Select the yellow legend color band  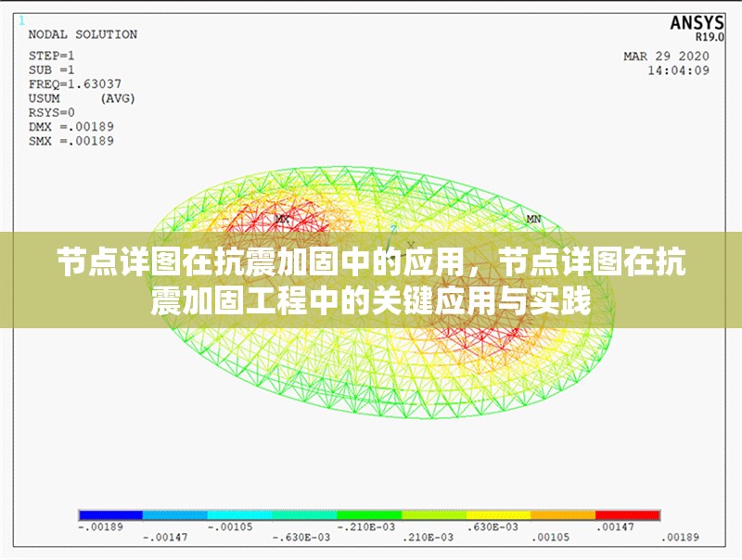[498, 514]
